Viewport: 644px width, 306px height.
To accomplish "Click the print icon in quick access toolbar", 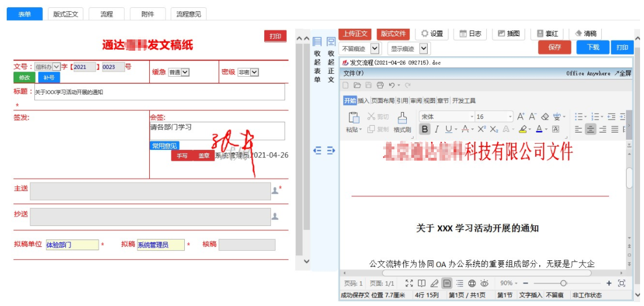I will click(x=380, y=85).
